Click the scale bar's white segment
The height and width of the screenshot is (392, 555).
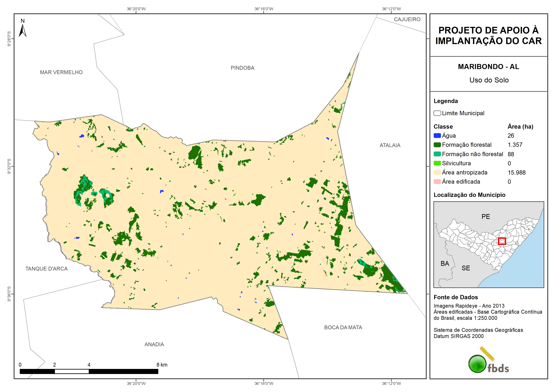(x=71, y=371)
